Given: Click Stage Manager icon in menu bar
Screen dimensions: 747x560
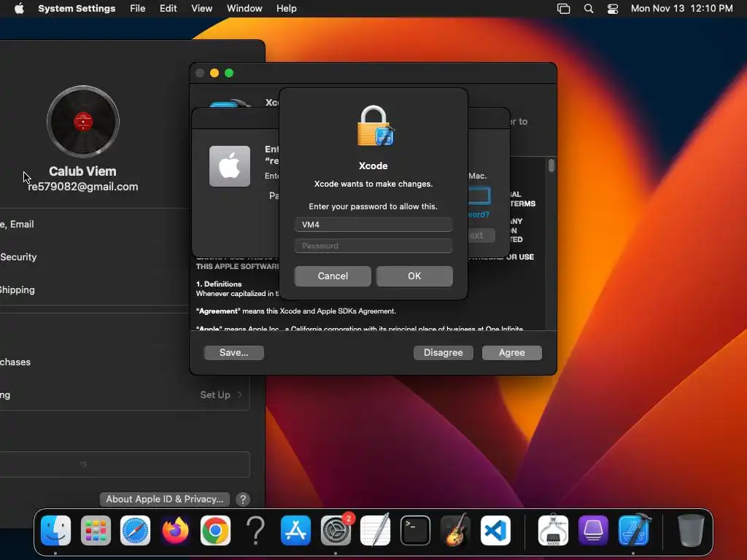Looking at the screenshot, I should 564,9.
